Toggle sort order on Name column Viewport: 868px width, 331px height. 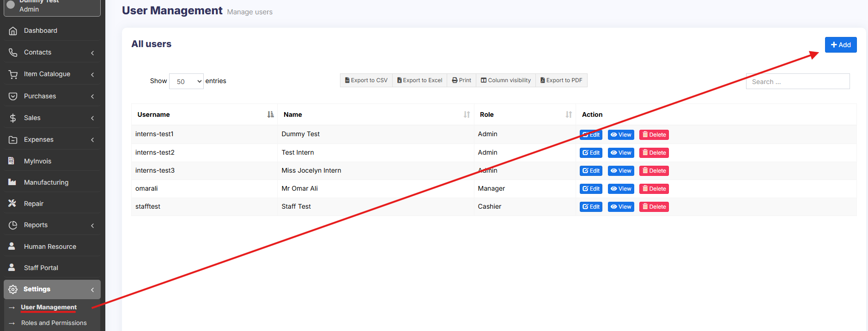(467, 114)
